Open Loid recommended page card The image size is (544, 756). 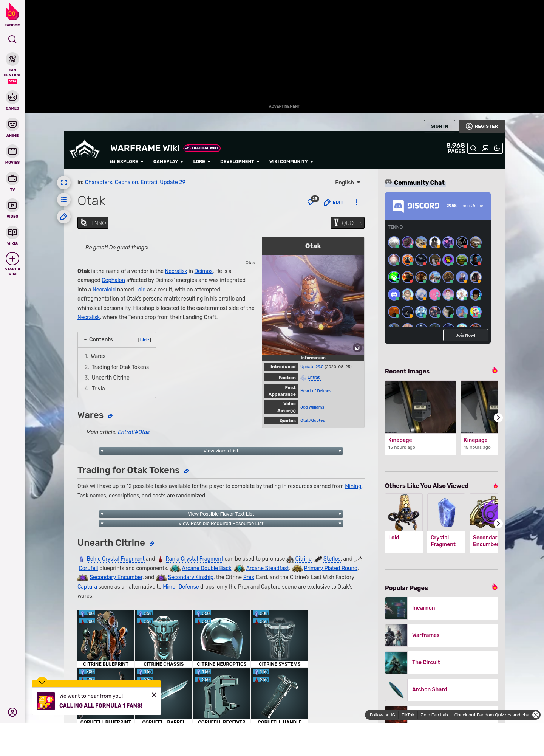point(404,523)
